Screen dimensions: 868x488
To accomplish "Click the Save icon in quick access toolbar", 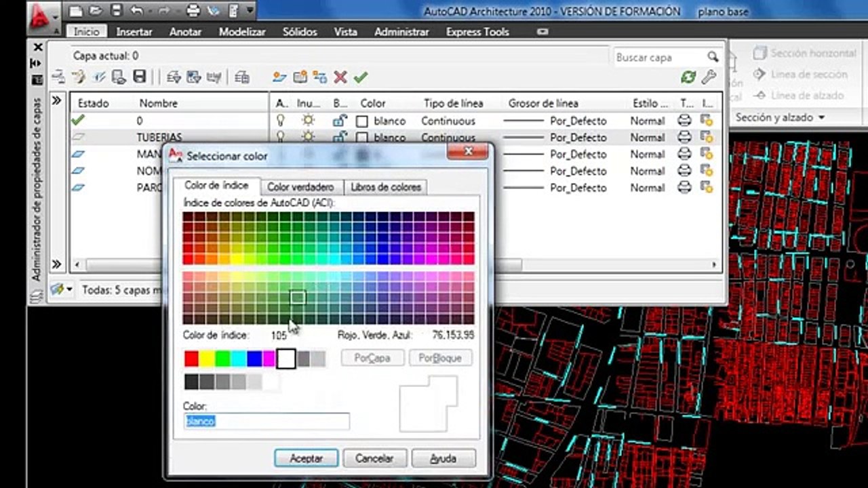I will [x=115, y=11].
